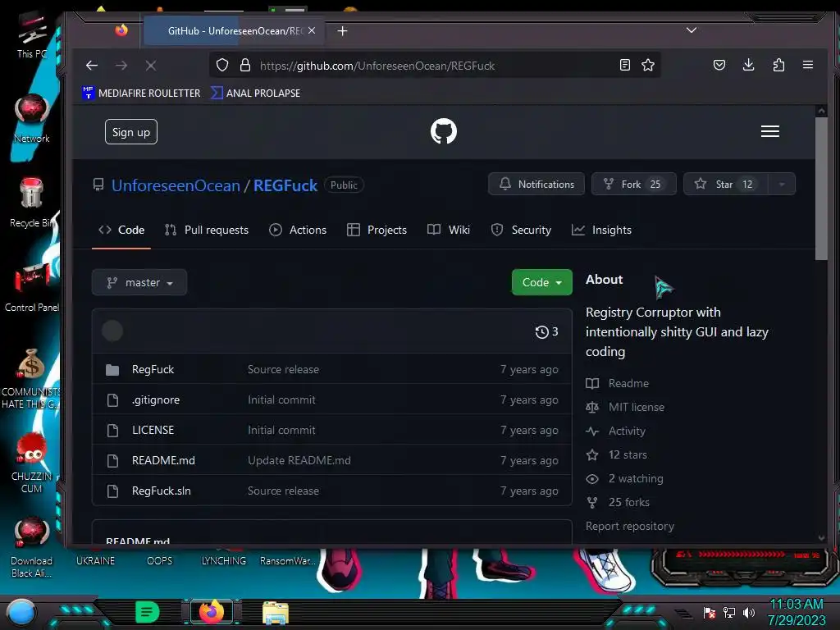Open the taskbar clock showing 11:03 AM
Viewport: 840px width, 630px height.
point(797,612)
